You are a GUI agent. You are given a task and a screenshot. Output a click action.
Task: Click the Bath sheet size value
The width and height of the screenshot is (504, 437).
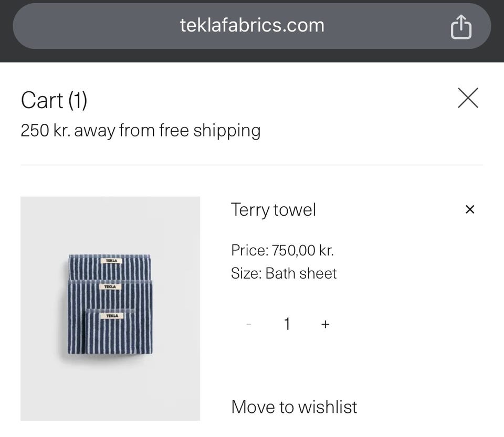[301, 273]
